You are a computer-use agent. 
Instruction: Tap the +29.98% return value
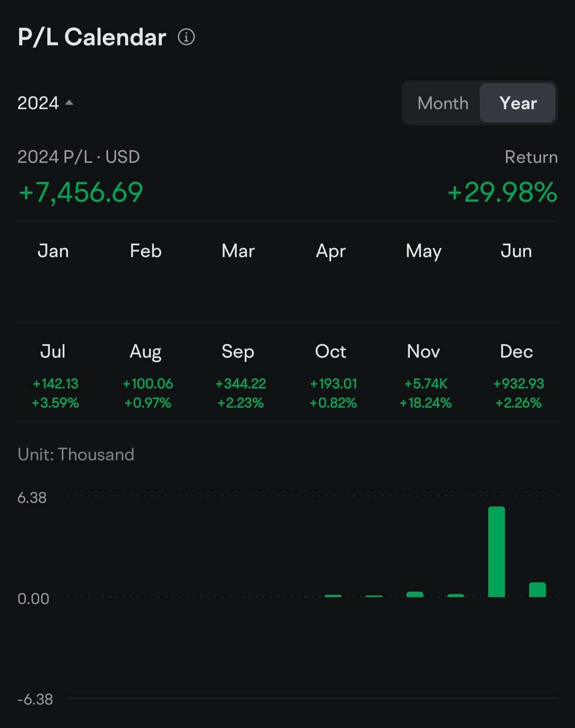click(x=502, y=192)
